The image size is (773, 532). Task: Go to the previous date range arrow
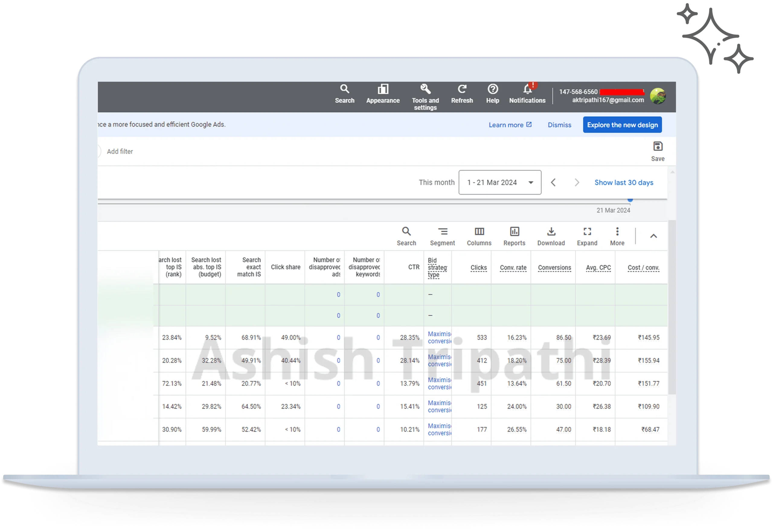(x=553, y=182)
